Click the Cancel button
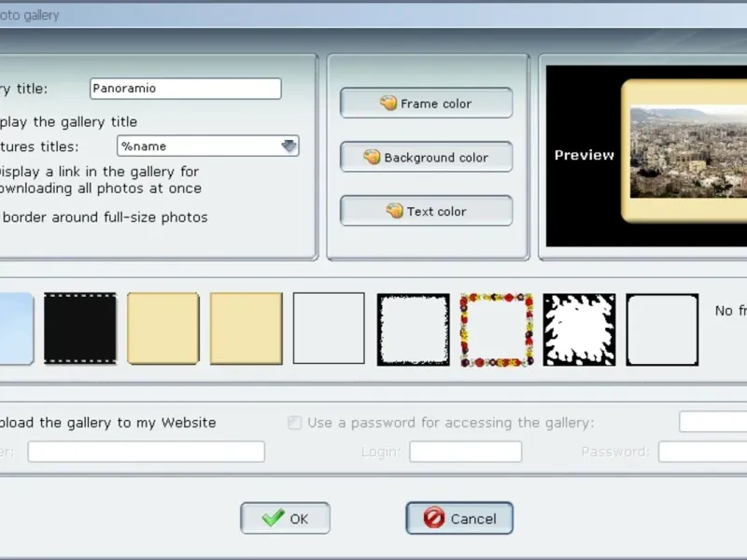This screenshot has height=560, width=747. pyautogui.click(x=459, y=518)
